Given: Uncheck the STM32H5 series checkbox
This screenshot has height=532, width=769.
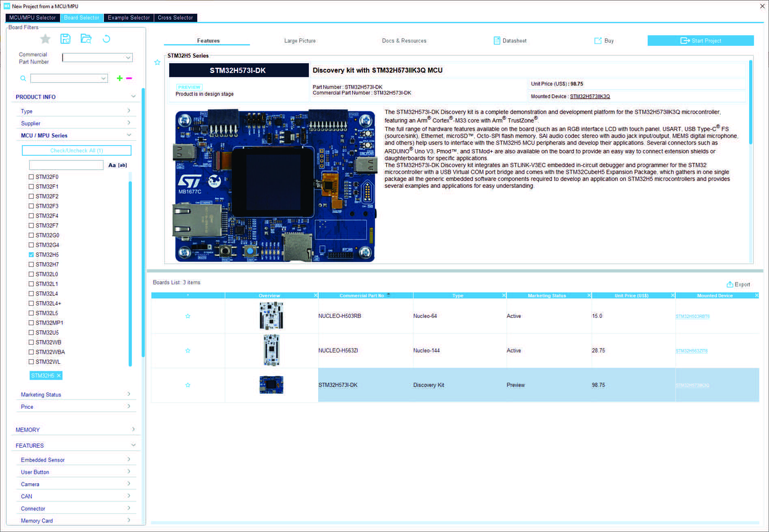Looking at the screenshot, I should [x=31, y=255].
